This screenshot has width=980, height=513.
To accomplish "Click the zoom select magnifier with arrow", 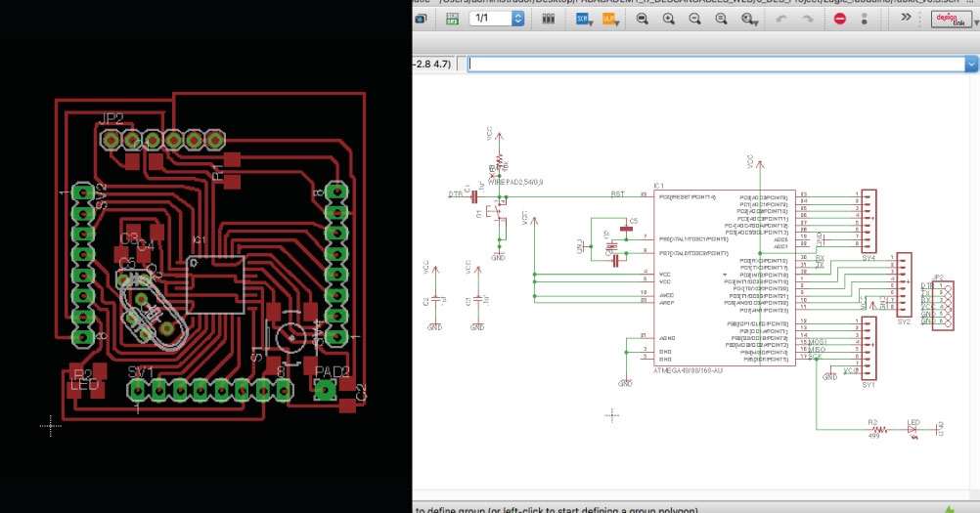I will click(x=749, y=20).
